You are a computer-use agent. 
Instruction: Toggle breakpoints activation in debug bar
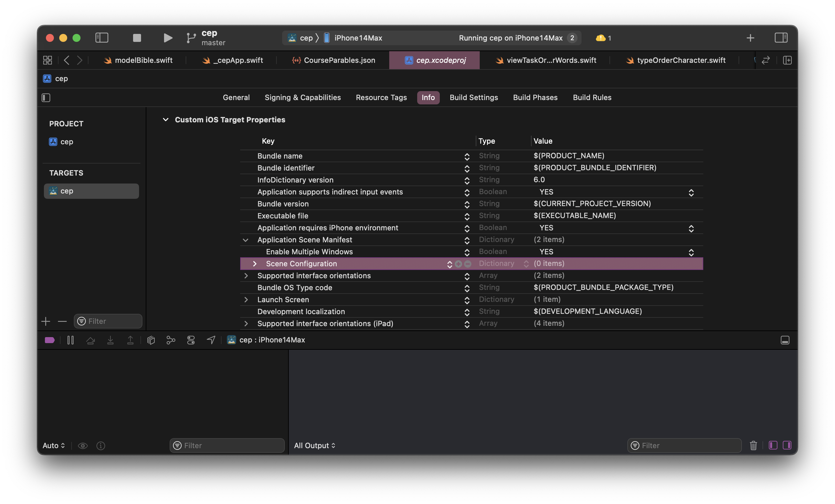(50, 340)
